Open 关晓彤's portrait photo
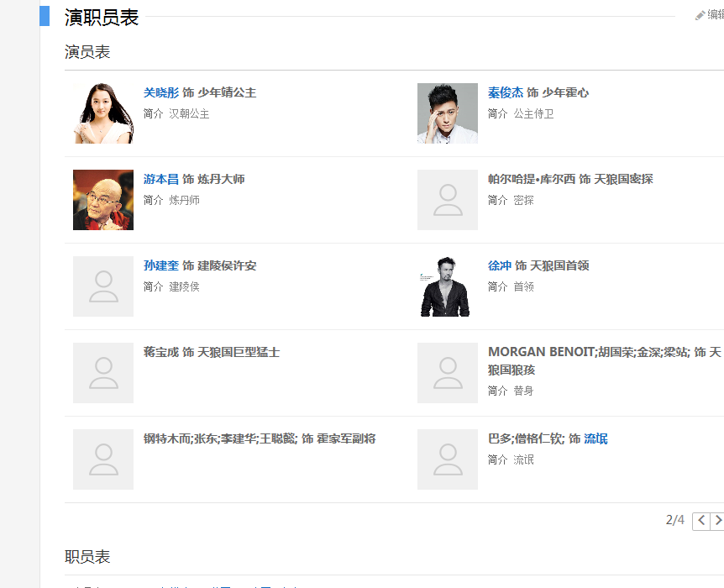 click(x=103, y=113)
